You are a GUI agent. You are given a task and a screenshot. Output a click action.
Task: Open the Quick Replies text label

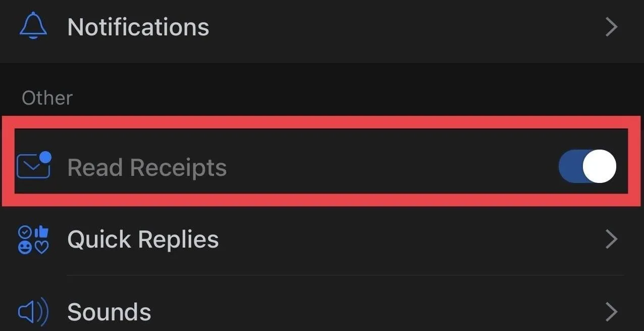pos(143,240)
